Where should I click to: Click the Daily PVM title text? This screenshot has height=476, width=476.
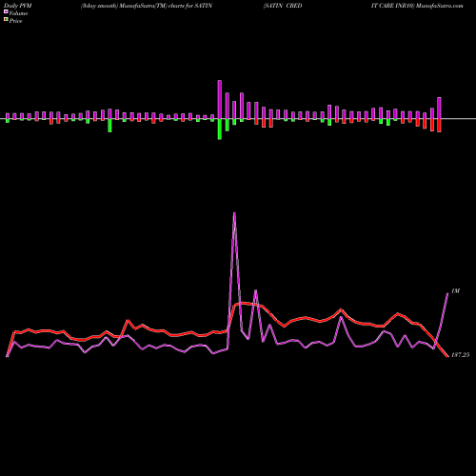click(x=18, y=6)
